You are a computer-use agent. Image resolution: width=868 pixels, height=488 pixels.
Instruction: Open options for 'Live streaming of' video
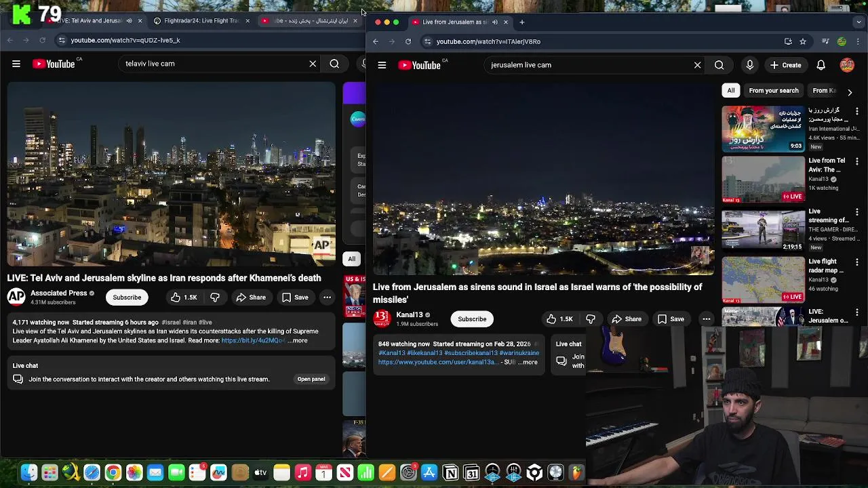coord(856,212)
